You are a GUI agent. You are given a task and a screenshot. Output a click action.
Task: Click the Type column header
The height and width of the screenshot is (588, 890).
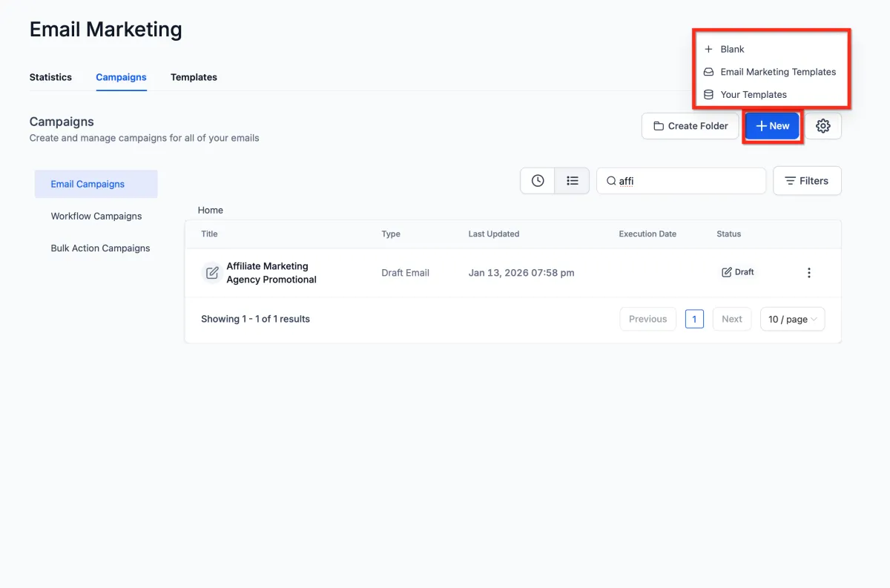pyautogui.click(x=391, y=234)
